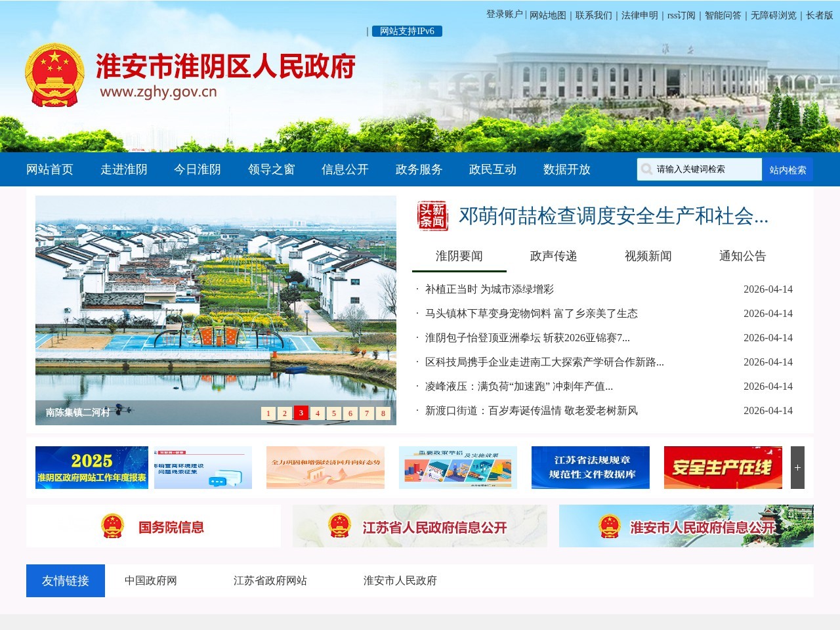Click the red 头条新闻 headline badge
The image size is (840, 630).
point(433,216)
